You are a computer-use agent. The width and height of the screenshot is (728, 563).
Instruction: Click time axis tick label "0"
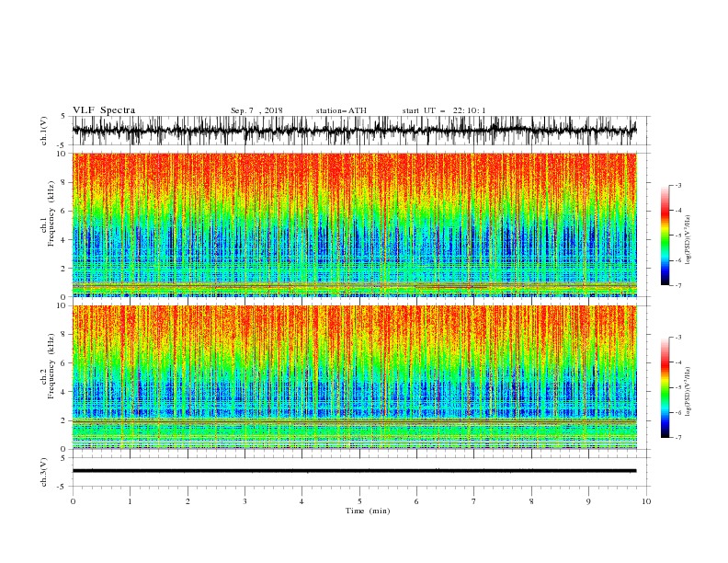[73, 501]
